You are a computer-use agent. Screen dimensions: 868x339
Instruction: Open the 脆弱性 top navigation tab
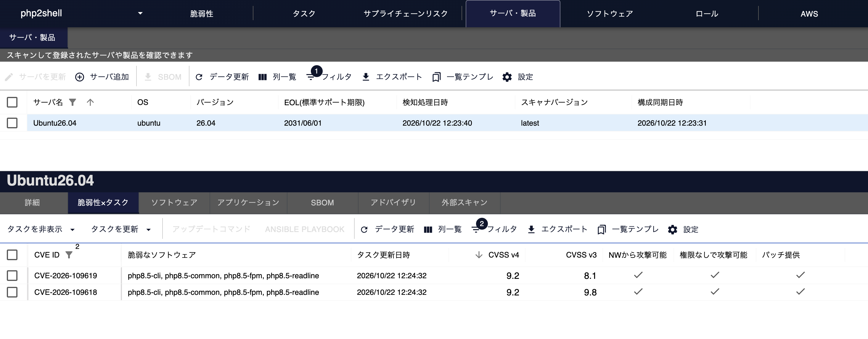click(x=202, y=14)
